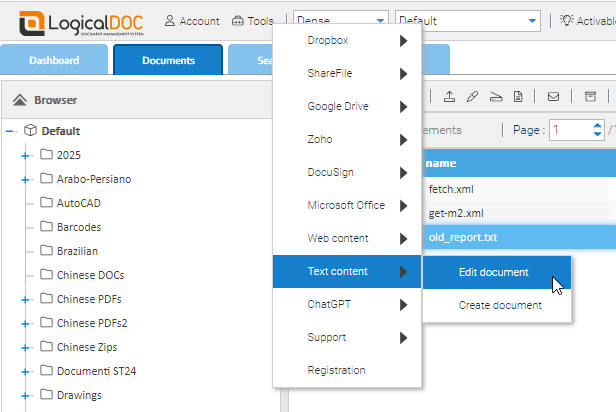616x412 pixels.
Task: Click the envelope email toolbar icon
Action: 553,96
